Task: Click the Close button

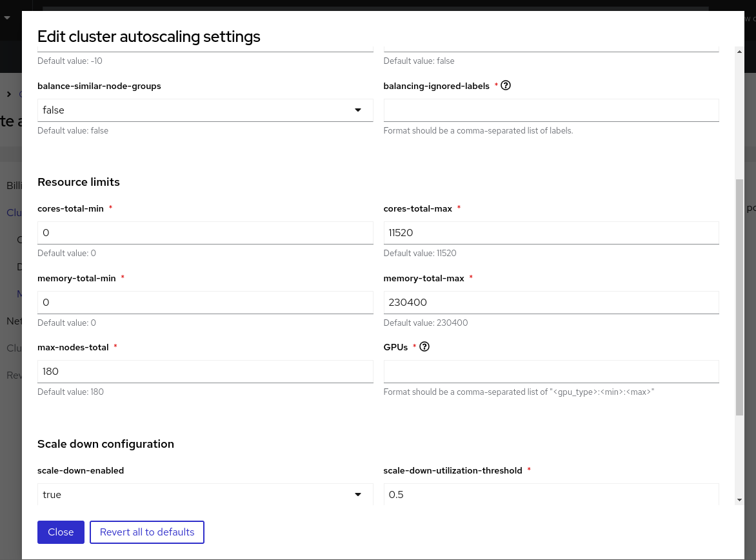Action: pyautogui.click(x=61, y=532)
